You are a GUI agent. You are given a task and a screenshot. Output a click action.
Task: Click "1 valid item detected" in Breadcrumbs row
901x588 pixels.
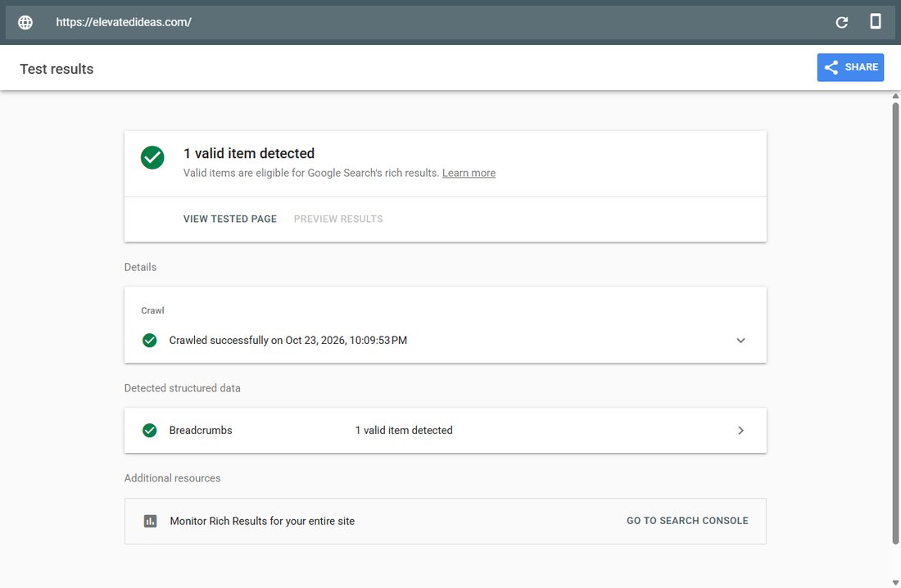pyautogui.click(x=404, y=431)
